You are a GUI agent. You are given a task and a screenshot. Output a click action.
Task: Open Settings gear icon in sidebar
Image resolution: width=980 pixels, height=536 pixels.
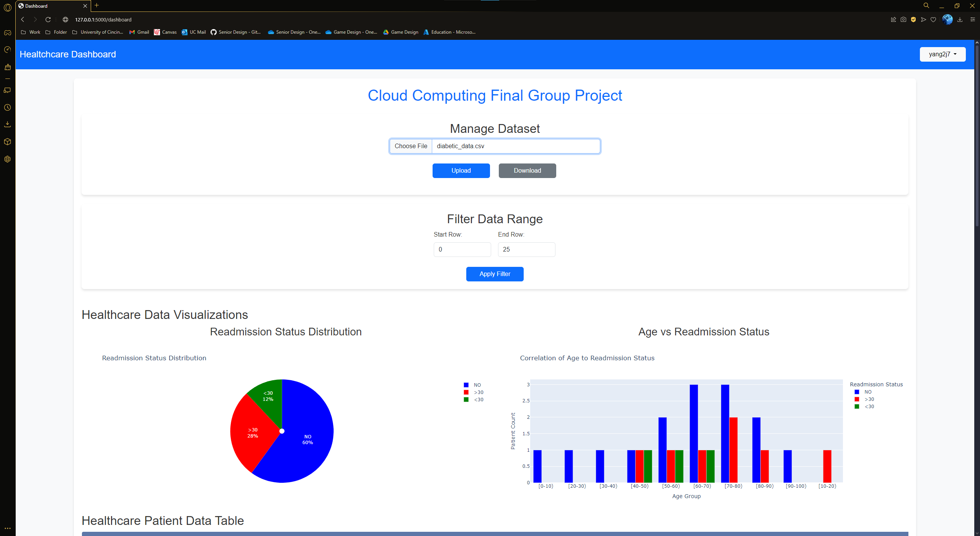7,159
